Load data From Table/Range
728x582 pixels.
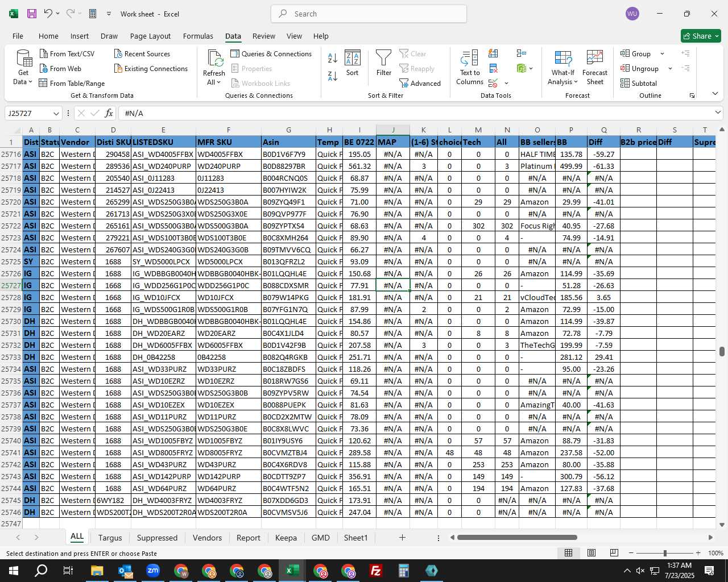[72, 83]
